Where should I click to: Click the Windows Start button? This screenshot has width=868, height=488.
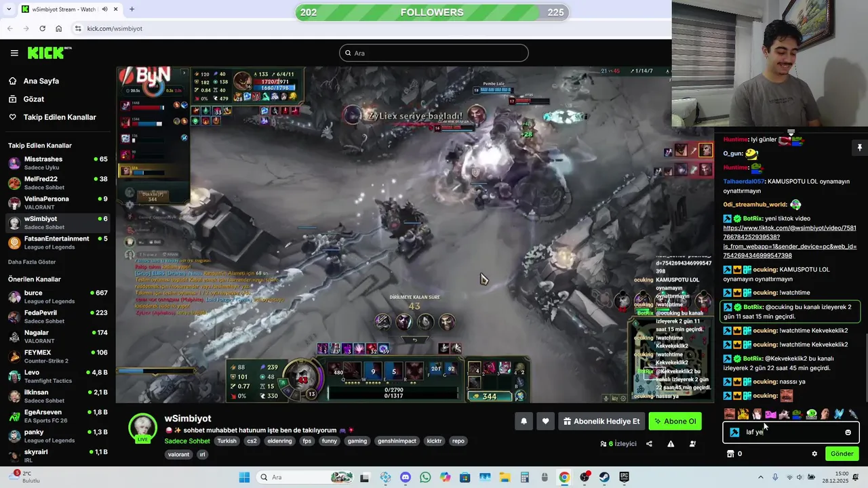pyautogui.click(x=244, y=477)
